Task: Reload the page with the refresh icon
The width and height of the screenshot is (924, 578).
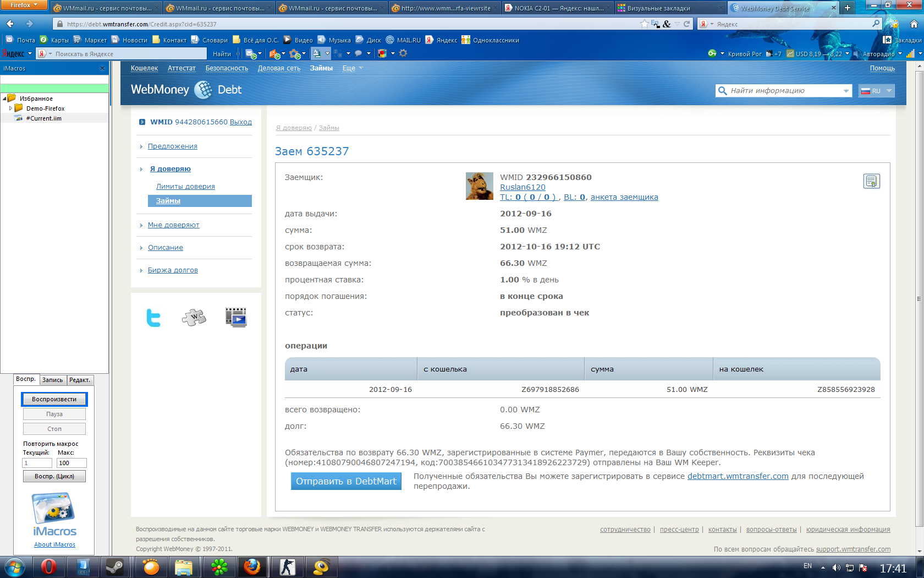Action: [x=686, y=24]
